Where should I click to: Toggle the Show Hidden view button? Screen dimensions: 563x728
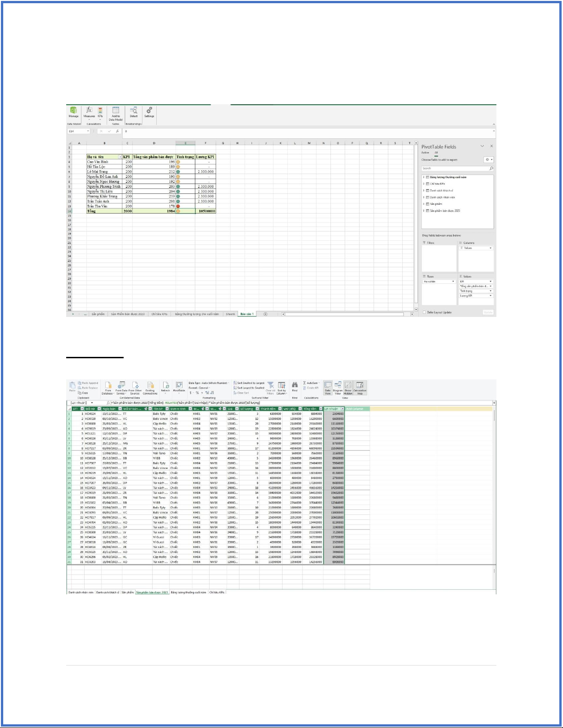[348, 387]
